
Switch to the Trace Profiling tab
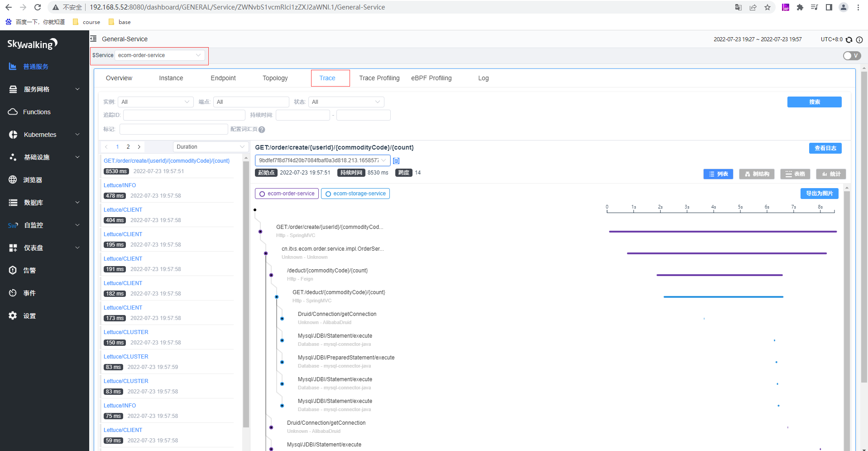[379, 78]
